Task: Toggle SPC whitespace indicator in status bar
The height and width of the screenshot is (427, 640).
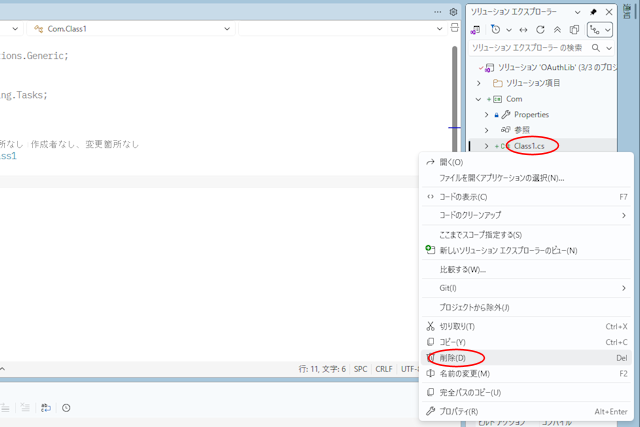Action: tap(360, 368)
